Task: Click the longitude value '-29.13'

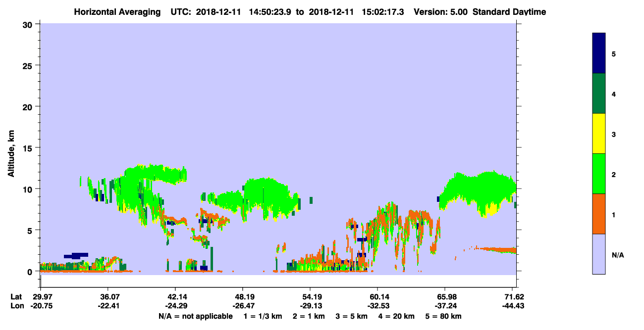Action: pyautogui.click(x=310, y=306)
